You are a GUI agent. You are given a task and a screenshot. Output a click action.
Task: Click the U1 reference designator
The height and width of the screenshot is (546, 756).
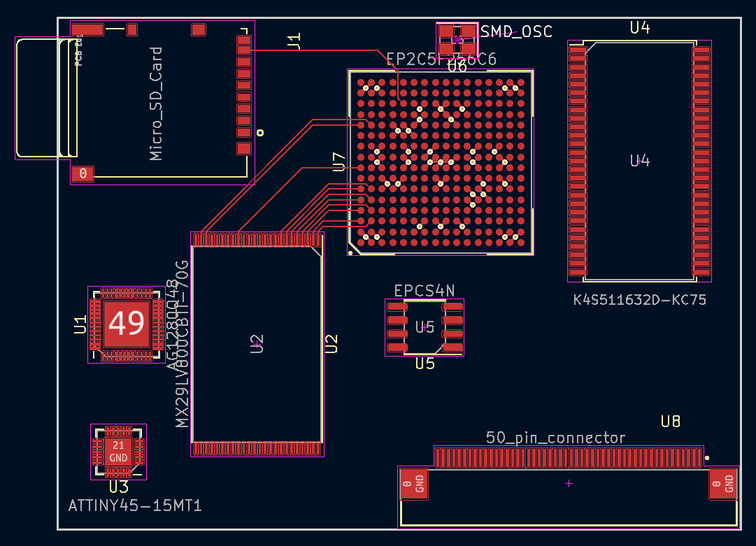pyautogui.click(x=80, y=325)
